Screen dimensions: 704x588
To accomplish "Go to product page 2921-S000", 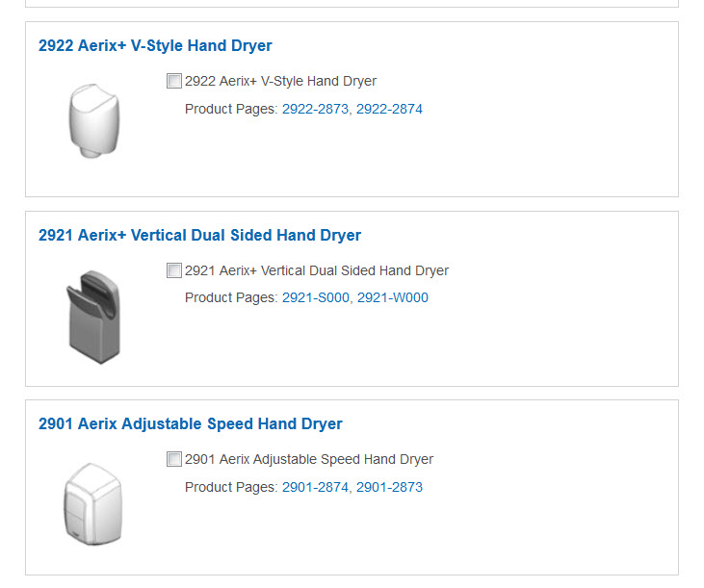I will pos(316,297).
